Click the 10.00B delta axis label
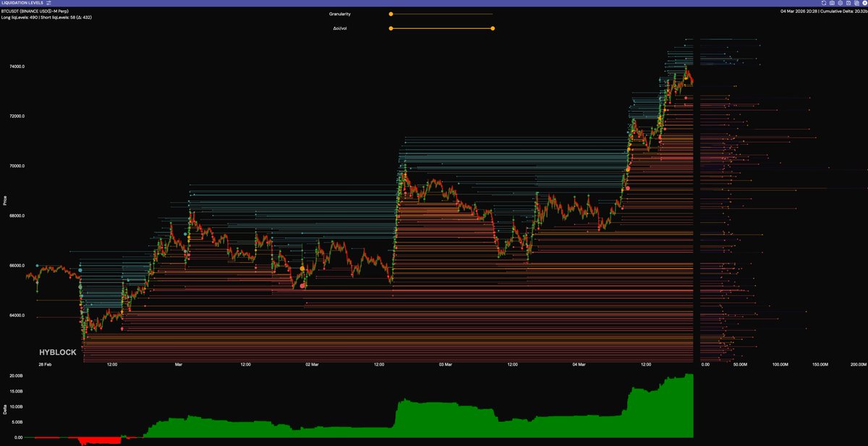Screen dimensions: 868x446 (17, 406)
